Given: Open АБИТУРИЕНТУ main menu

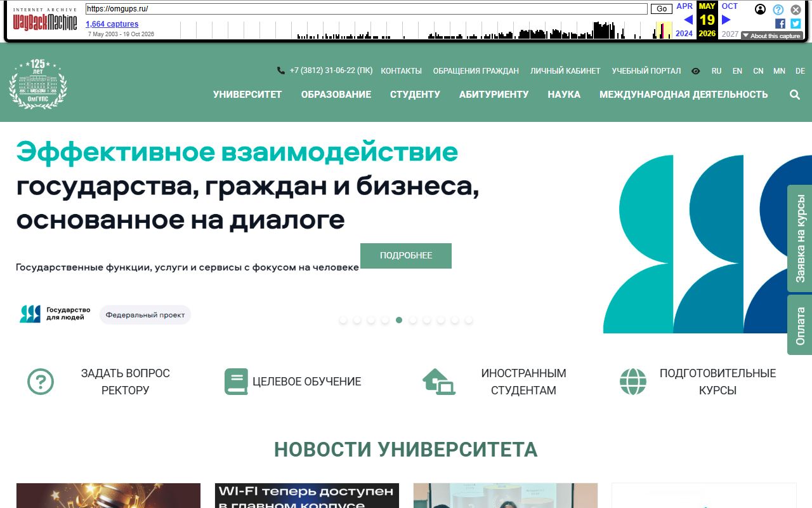Looking at the screenshot, I should click(494, 95).
